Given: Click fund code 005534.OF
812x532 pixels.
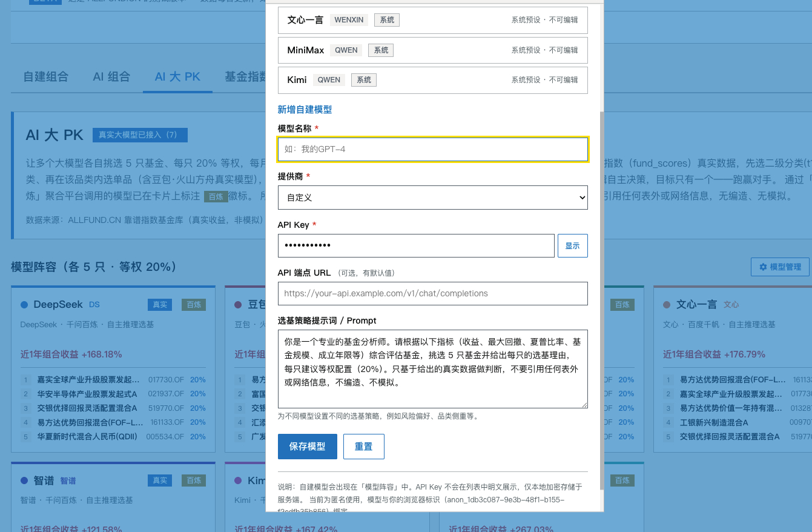Looking at the screenshot, I should click(165, 436).
